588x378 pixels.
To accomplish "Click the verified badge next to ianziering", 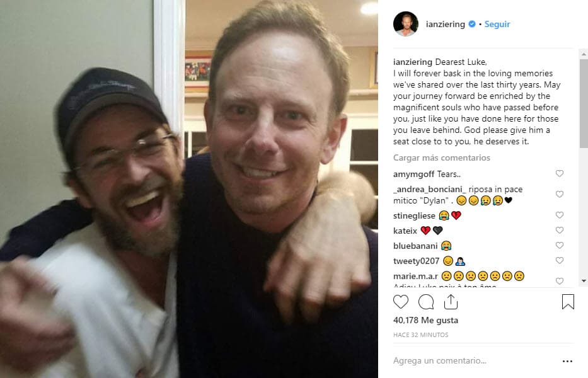I will tap(472, 24).
